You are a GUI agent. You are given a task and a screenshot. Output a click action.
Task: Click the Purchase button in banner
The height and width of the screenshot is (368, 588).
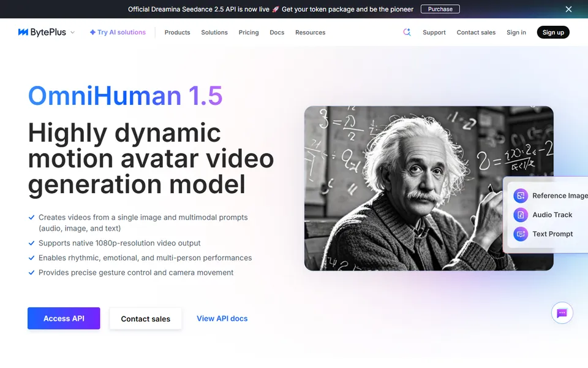440,9
